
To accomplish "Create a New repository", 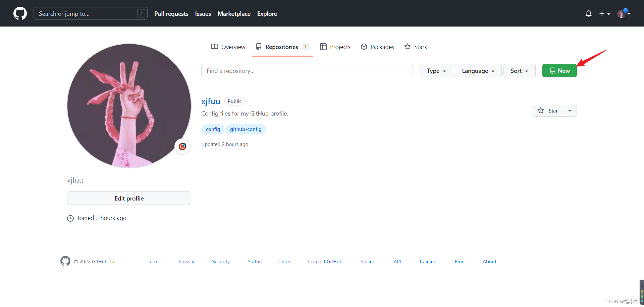I will pos(559,71).
